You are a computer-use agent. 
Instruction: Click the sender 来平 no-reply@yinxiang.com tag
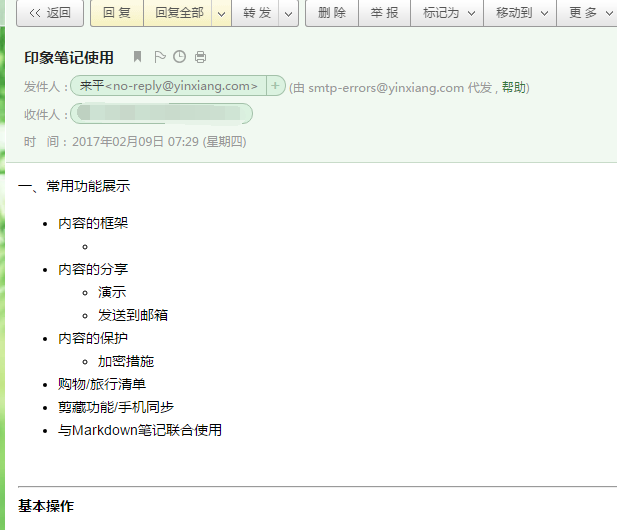pos(168,86)
